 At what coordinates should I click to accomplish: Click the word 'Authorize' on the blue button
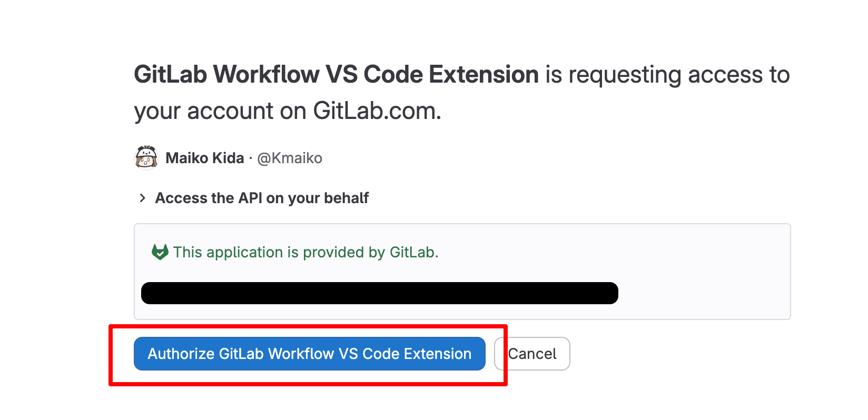pyautogui.click(x=181, y=354)
